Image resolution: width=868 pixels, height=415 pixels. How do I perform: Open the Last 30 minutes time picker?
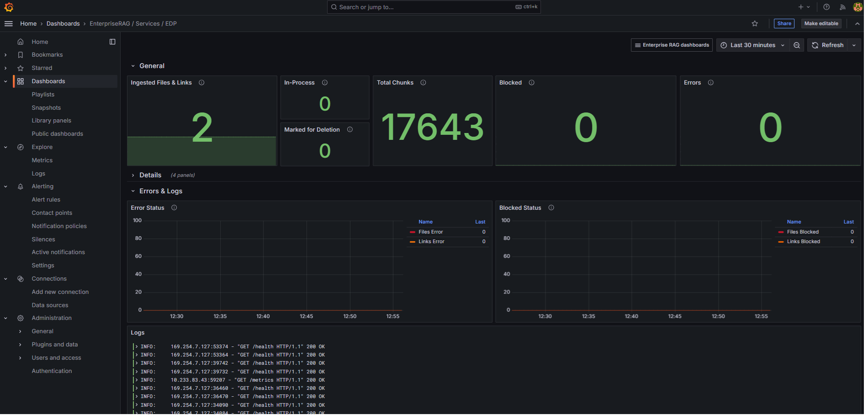(x=753, y=45)
